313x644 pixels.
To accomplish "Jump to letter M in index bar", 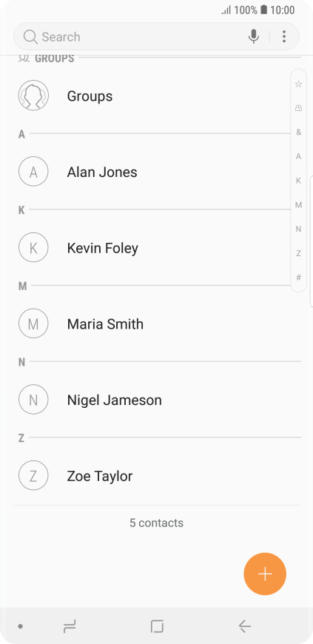I will [299, 204].
